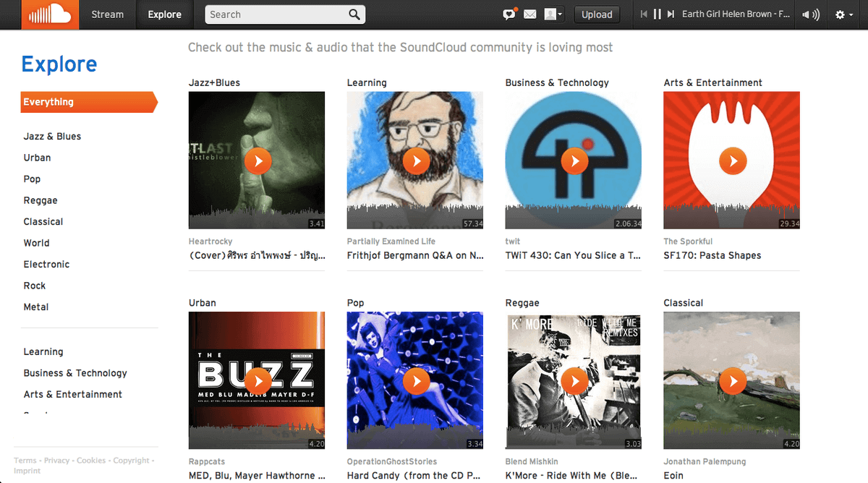This screenshot has height=483, width=868.
Task: Select the Everything category
Action: pos(89,102)
